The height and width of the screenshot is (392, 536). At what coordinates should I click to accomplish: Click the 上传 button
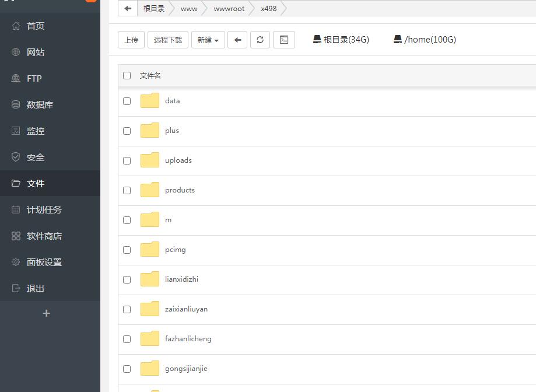pyautogui.click(x=131, y=40)
